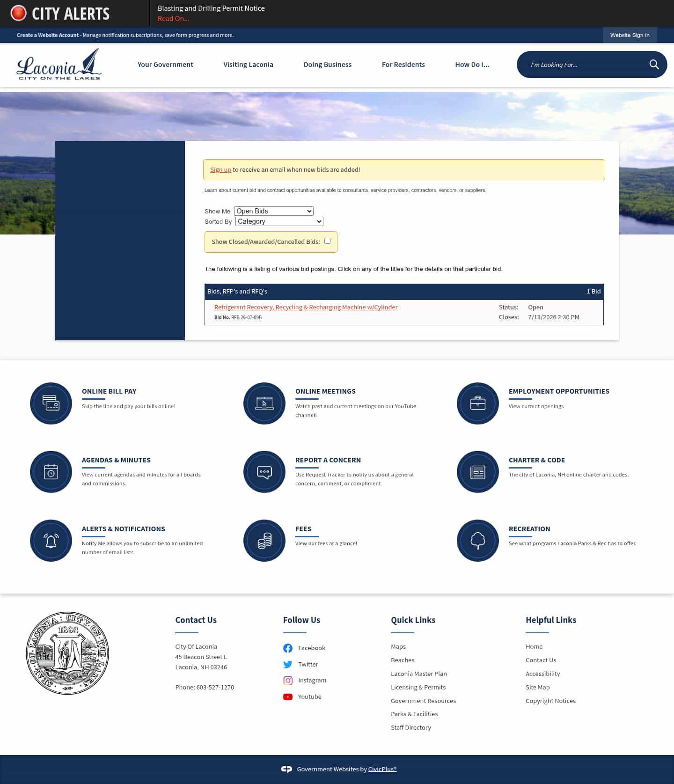The width and height of the screenshot is (674, 784).
Task: Open Maps quick link
Action: pos(398,647)
